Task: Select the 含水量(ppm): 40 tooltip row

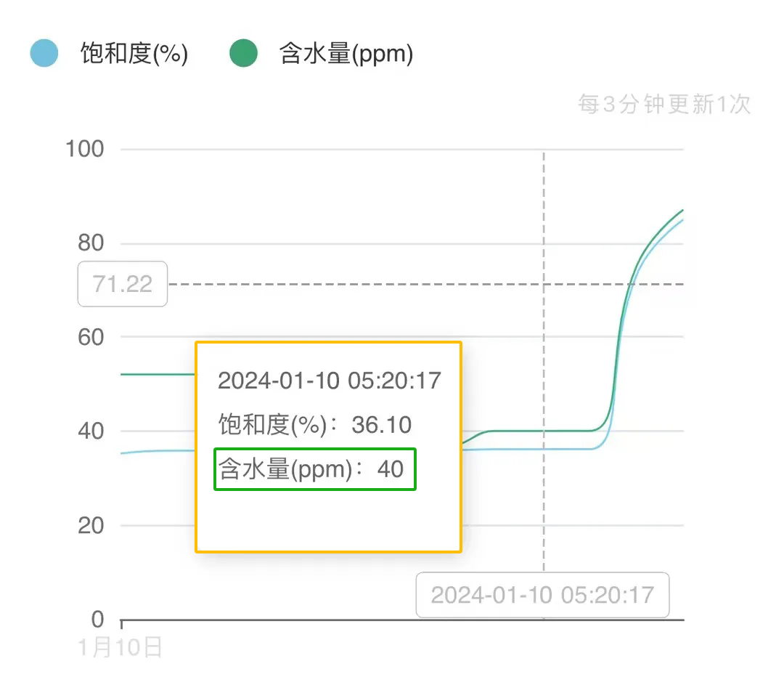Action: coord(315,469)
